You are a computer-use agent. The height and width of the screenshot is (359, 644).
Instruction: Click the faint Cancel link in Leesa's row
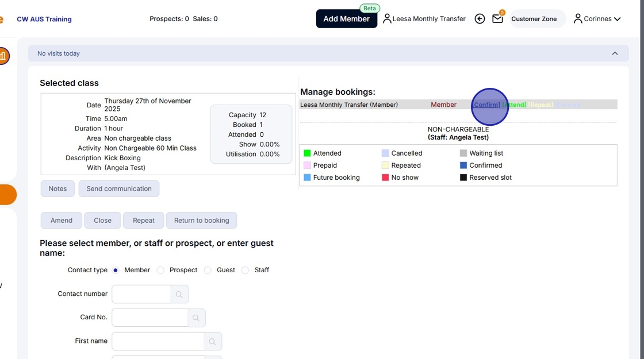coord(568,105)
